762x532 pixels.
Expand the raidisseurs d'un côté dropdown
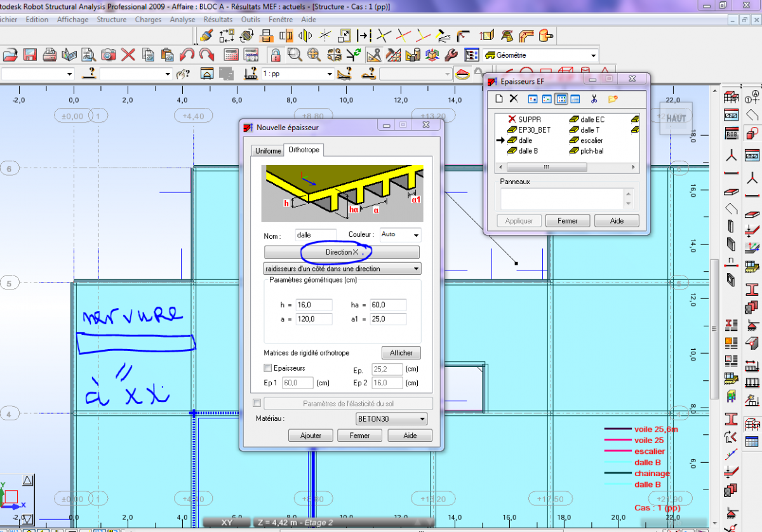pos(342,269)
